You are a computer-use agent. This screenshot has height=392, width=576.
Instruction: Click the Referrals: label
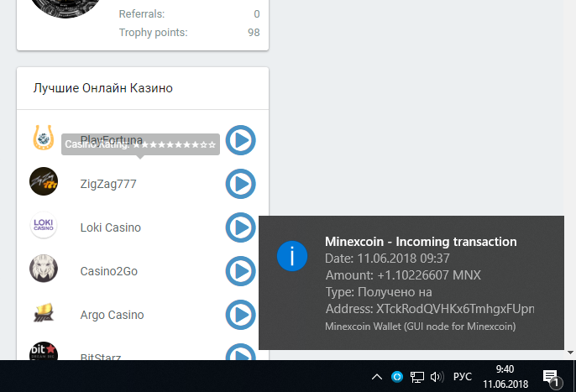[x=142, y=14]
